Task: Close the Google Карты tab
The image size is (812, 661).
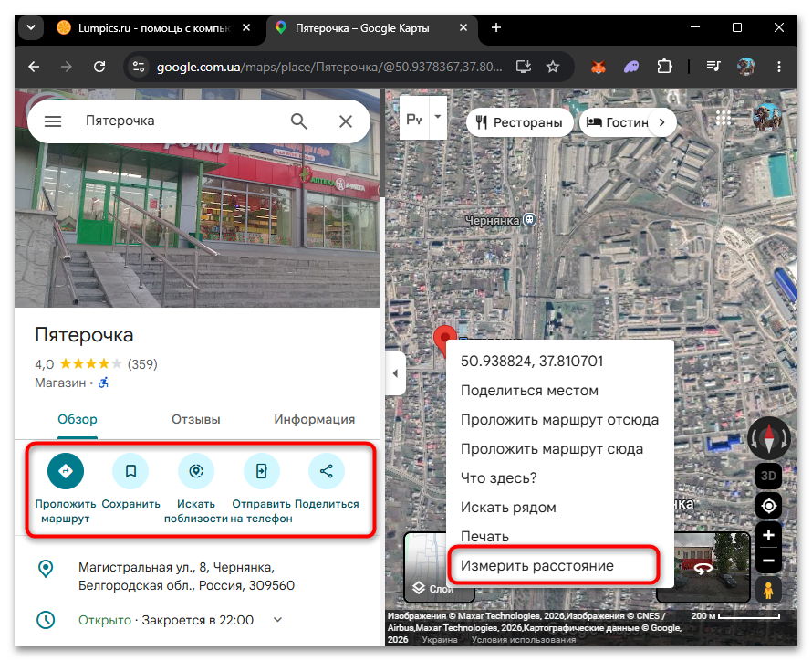Action: [463, 28]
